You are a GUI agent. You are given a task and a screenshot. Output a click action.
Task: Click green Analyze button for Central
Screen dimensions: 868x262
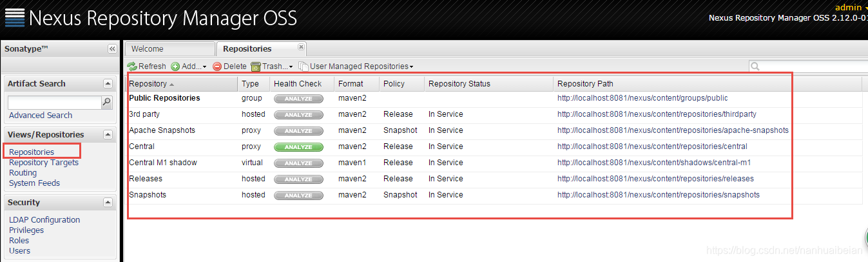298,147
